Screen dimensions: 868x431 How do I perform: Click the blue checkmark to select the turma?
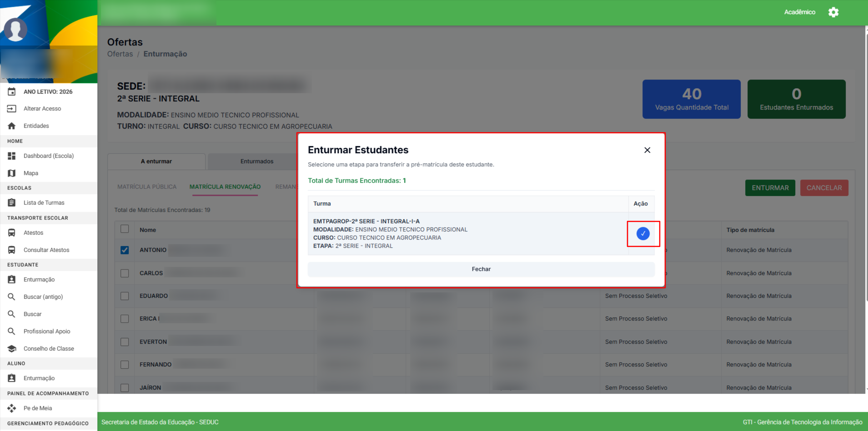pos(642,234)
